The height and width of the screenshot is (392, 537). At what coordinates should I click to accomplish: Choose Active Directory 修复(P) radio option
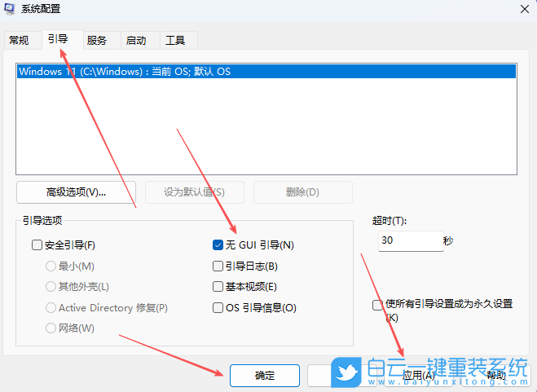(51, 307)
